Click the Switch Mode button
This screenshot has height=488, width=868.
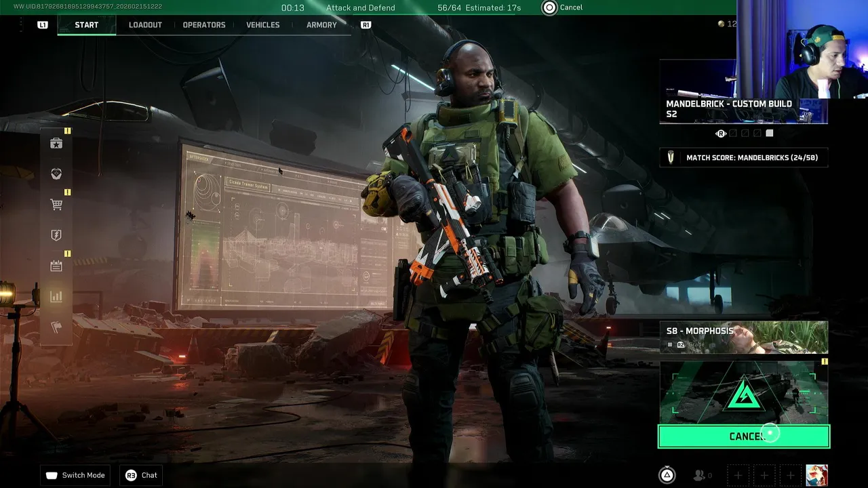[75, 475]
